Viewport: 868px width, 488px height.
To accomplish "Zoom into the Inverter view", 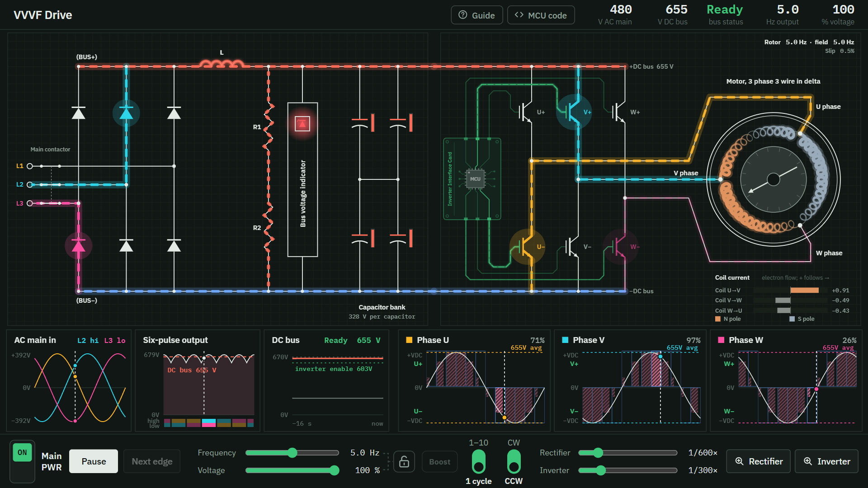I will 826,461.
